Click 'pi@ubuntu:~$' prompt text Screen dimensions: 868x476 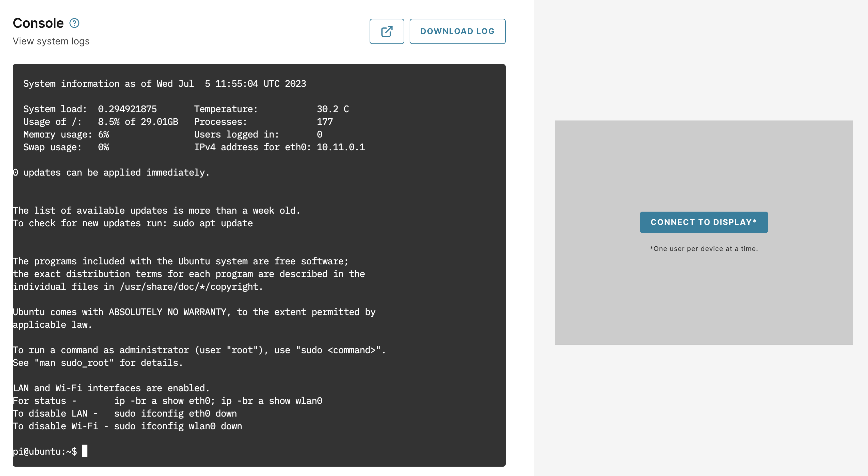coord(45,451)
